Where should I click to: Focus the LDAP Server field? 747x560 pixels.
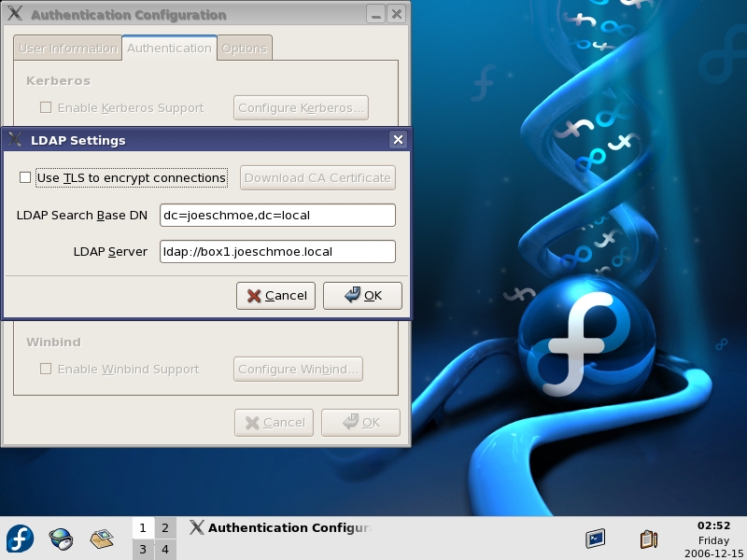[277, 251]
